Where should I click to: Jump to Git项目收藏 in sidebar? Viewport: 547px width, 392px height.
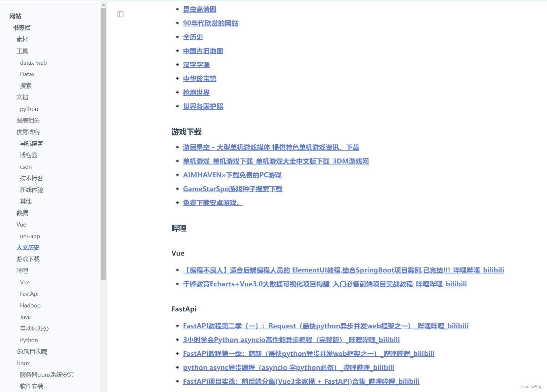coord(32,351)
